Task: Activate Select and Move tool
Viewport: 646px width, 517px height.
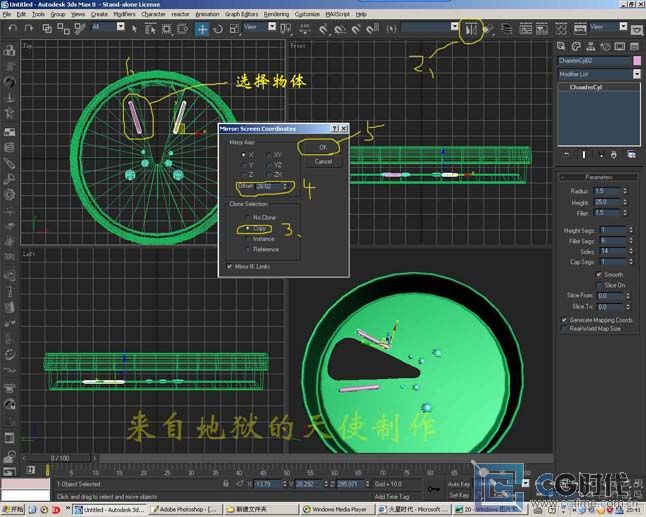Action: pyautogui.click(x=202, y=29)
